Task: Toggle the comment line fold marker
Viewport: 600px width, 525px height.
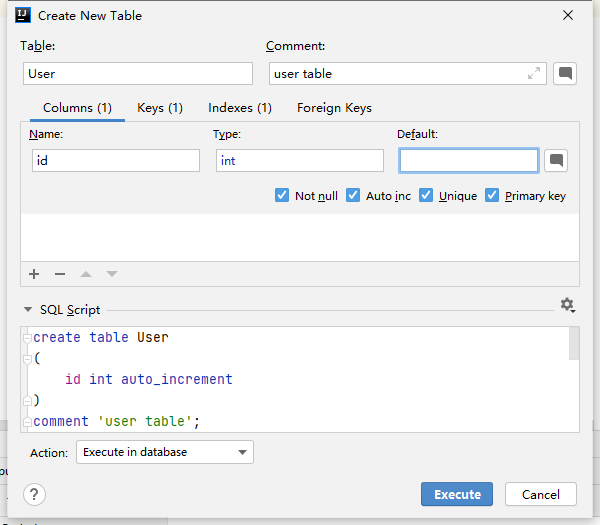Action: coord(27,422)
